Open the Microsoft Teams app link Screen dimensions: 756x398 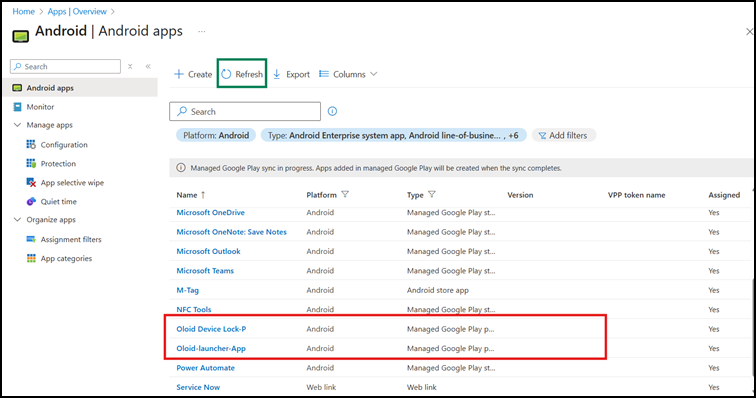coord(205,271)
